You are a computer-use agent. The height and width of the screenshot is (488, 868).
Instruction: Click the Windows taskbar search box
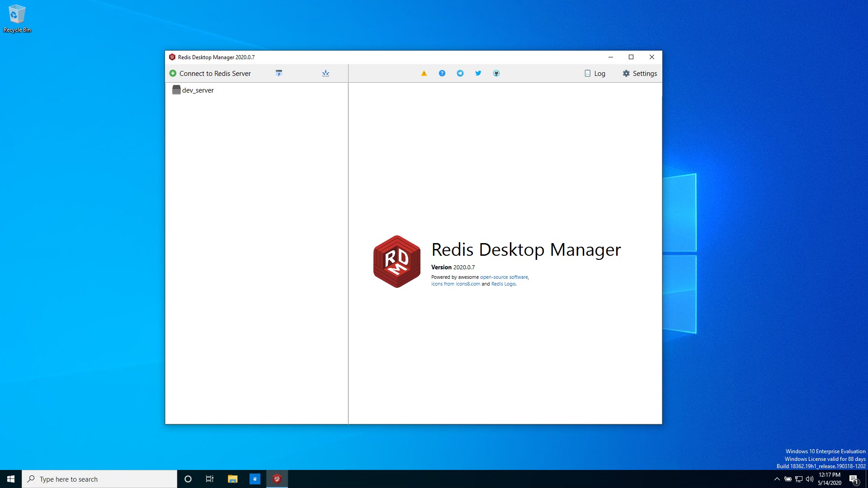tap(99, 479)
